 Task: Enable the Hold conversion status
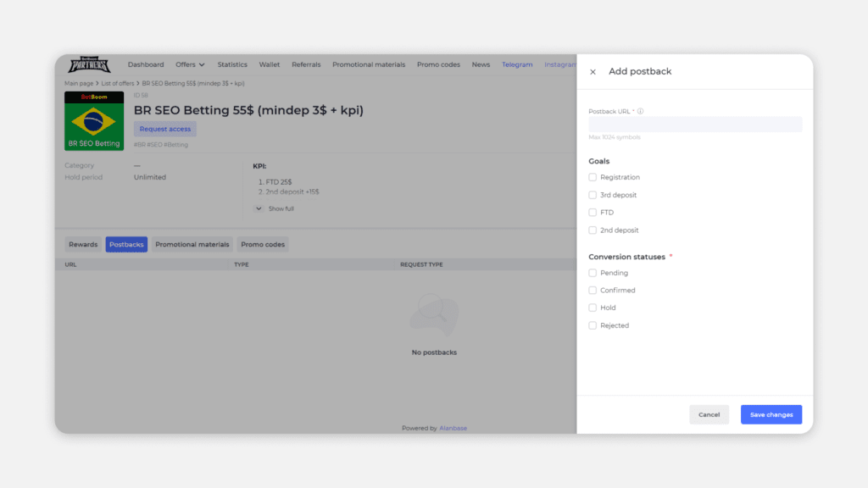pyautogui.click(x=593, y=308)
